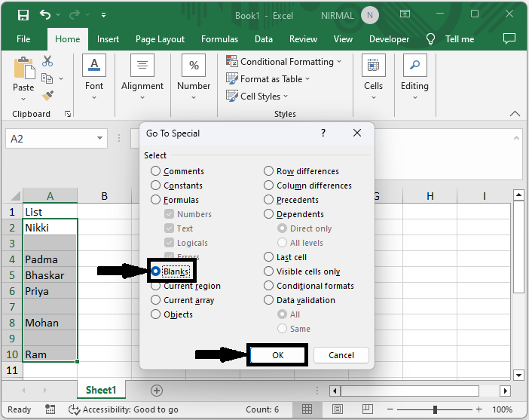Open Cell Styles gallery
529x420 pixels.
[257, 97]
